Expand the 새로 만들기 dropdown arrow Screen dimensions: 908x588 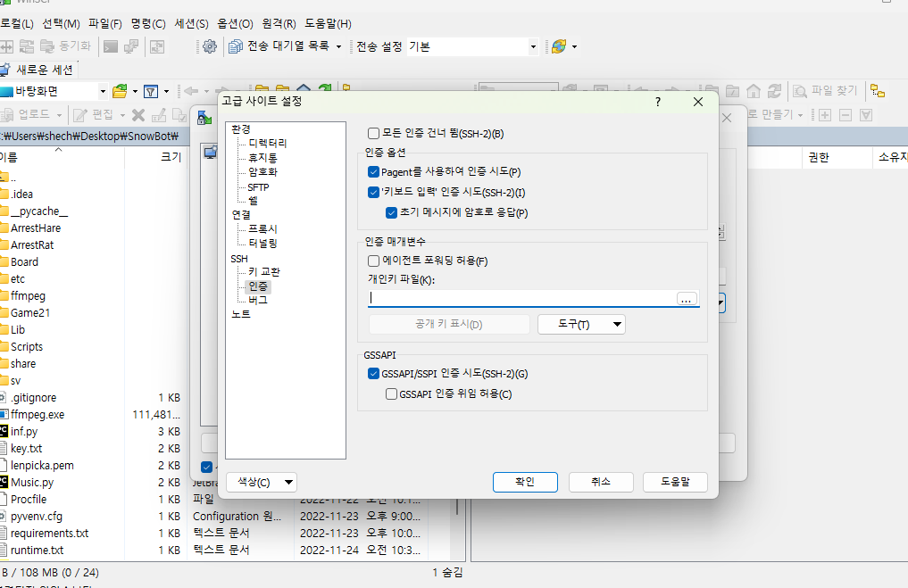tap(800, 115)
